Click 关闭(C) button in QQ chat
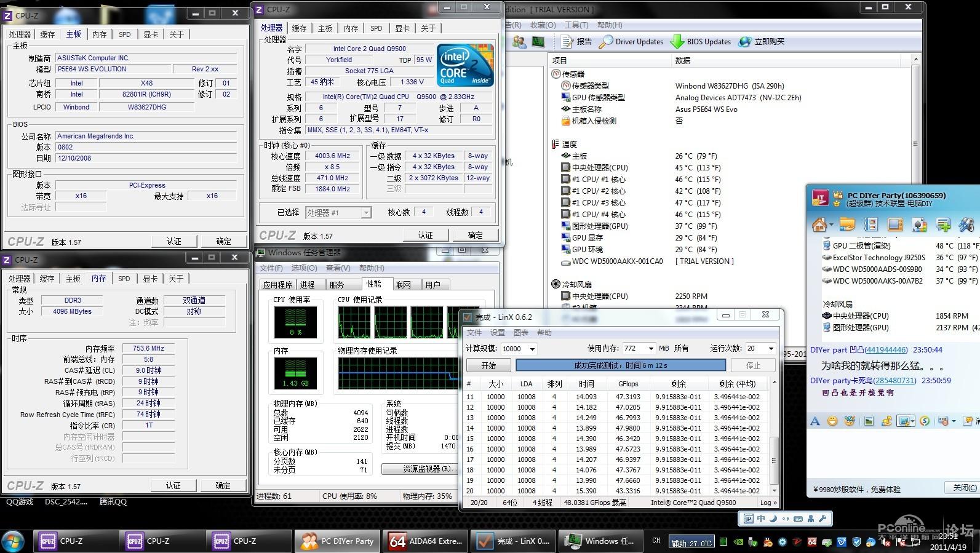 point(963,488)
